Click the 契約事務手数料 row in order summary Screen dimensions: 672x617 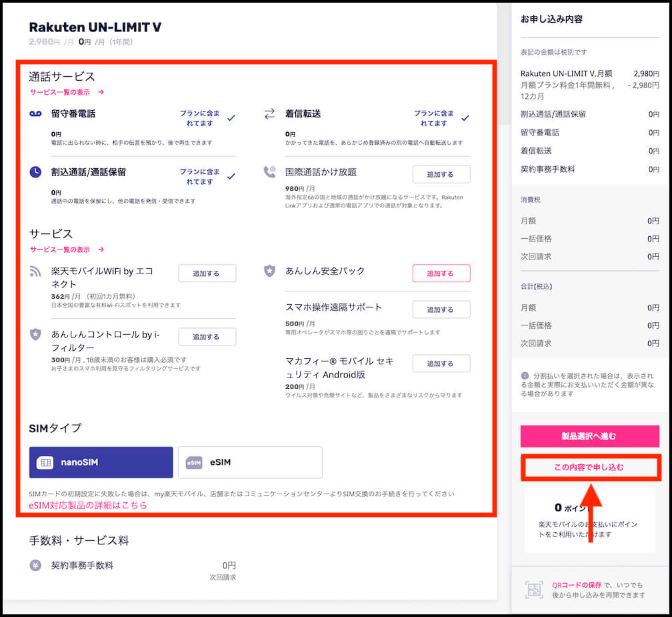pyautogui.click(x=590, y=169)
